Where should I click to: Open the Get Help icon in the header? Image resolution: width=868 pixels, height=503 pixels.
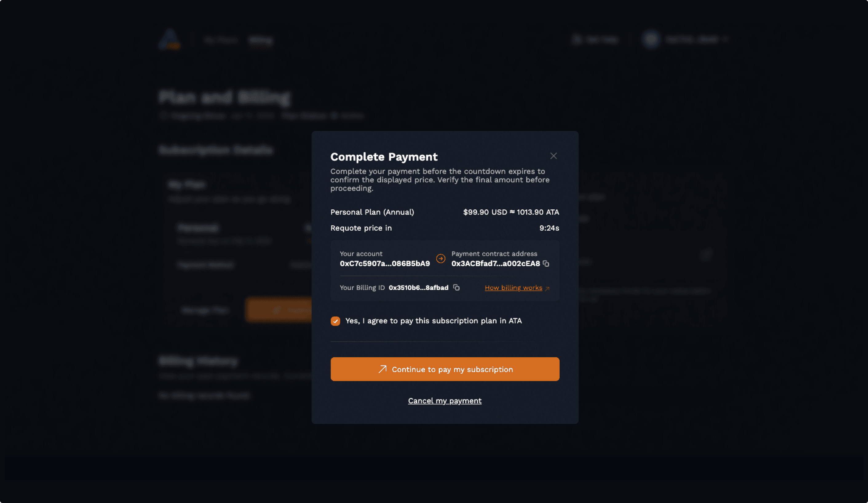pyautogui.click(x=577, y=39)
